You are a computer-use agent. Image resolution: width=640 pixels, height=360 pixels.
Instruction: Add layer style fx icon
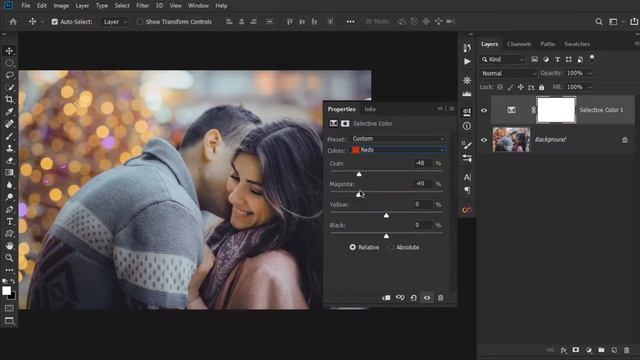[x=564, y=350]
